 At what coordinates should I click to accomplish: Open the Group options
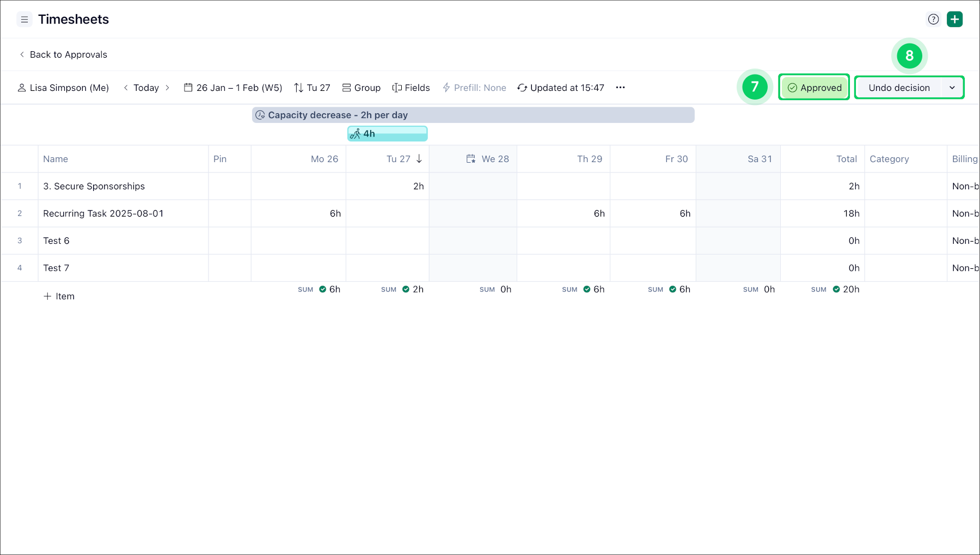pyautogui.click(x=362, y=88)
